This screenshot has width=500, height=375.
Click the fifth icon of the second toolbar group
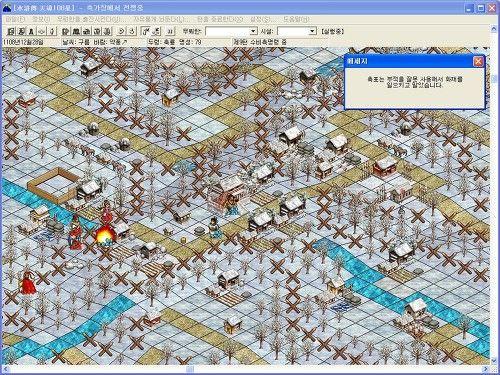click(x=107, y=31)
